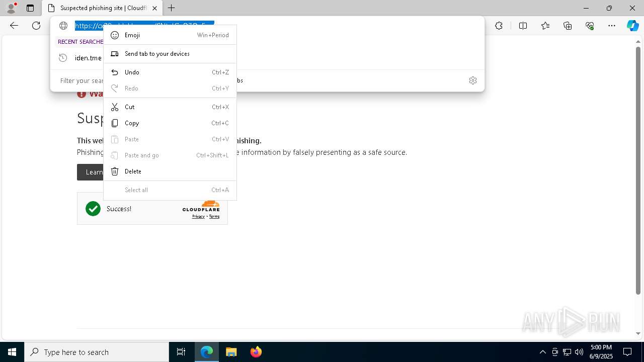Click the Redo context menu entry
This screenshot has width=644, height=362.
click(x=170, y=88)
